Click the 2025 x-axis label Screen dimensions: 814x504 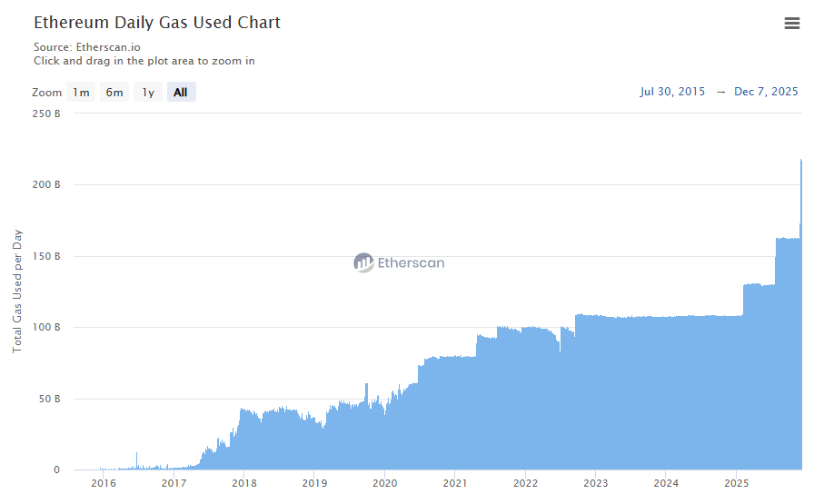pyautogui.click(x=736, y=483)
